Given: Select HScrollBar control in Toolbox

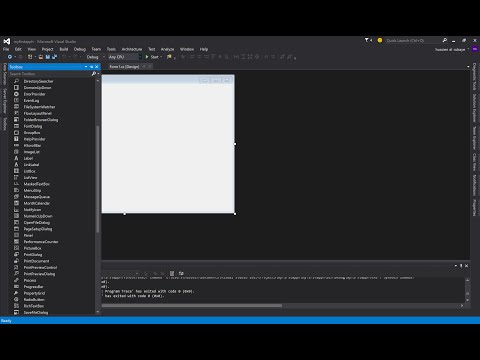Looking at the screenshot, I should click(x=32, y=146).
